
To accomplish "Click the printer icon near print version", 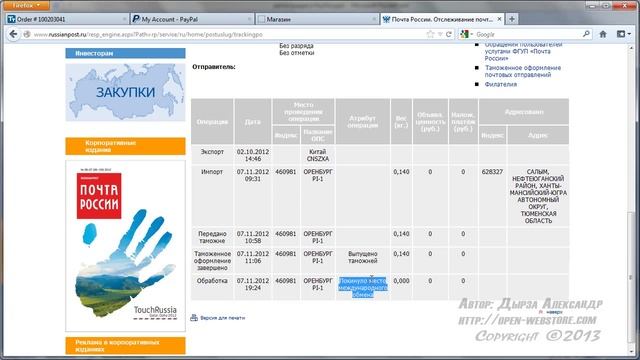I will click(x=194, y=317).
